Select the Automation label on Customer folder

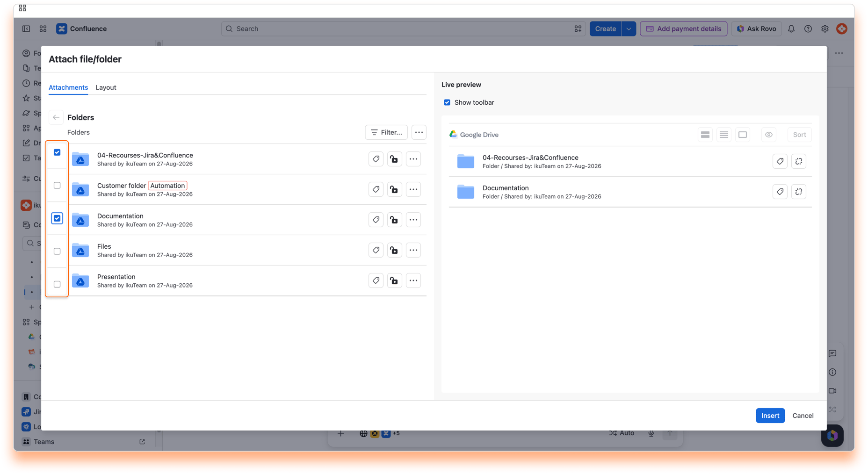coord(167,186)
